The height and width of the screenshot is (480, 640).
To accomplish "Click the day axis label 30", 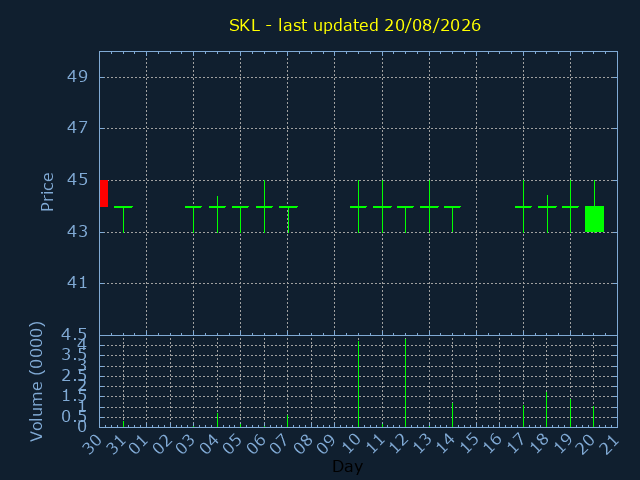I will click(x=92, y=444).
